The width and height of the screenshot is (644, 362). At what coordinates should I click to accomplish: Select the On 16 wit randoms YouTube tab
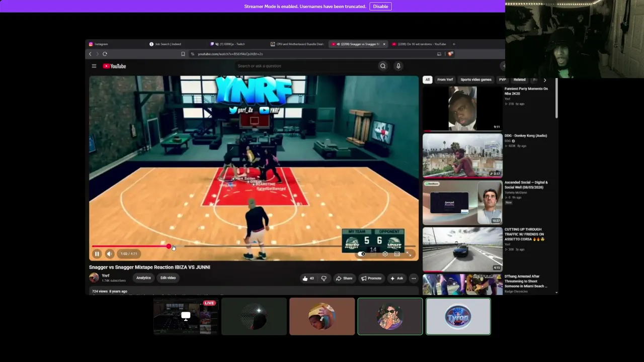coord(419,44)
